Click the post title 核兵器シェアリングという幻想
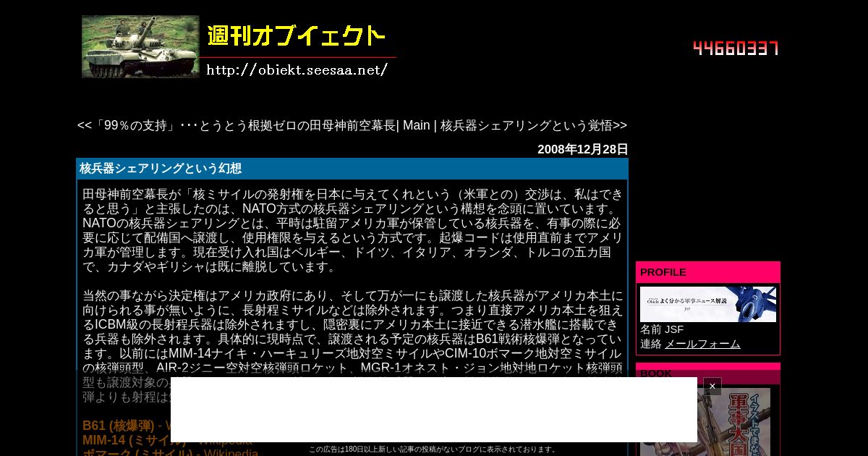Screen dimensions: 868x456 click(161, 169)
